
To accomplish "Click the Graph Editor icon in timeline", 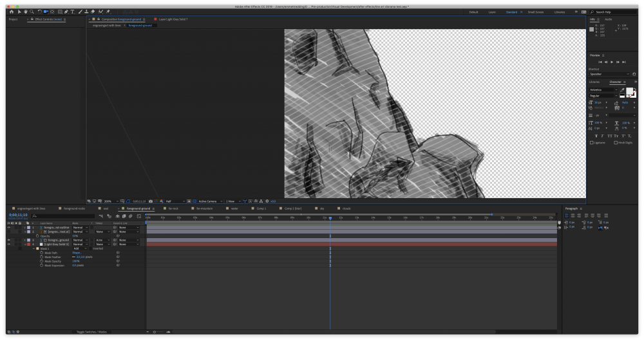I will click(x=139, y=216).
